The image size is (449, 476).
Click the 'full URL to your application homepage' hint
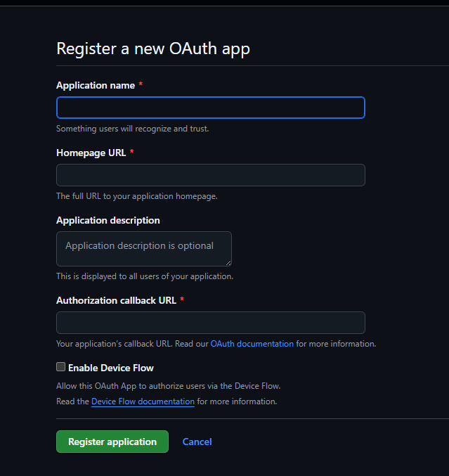point(137,196)
